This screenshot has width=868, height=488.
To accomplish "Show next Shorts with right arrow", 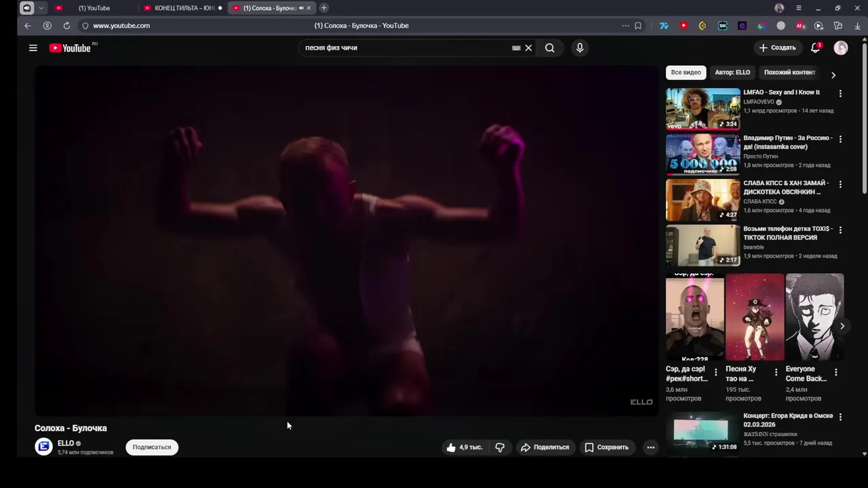I will click(842, 326).
